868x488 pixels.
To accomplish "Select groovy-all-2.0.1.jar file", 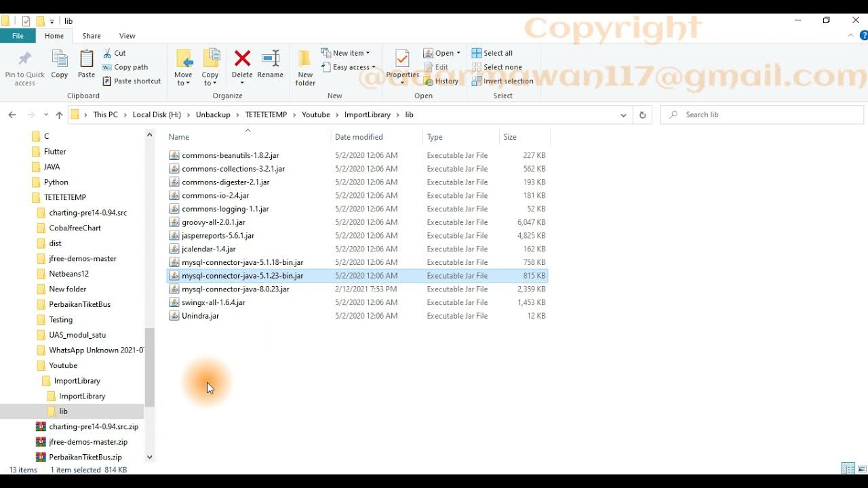I will coord(213,222).
